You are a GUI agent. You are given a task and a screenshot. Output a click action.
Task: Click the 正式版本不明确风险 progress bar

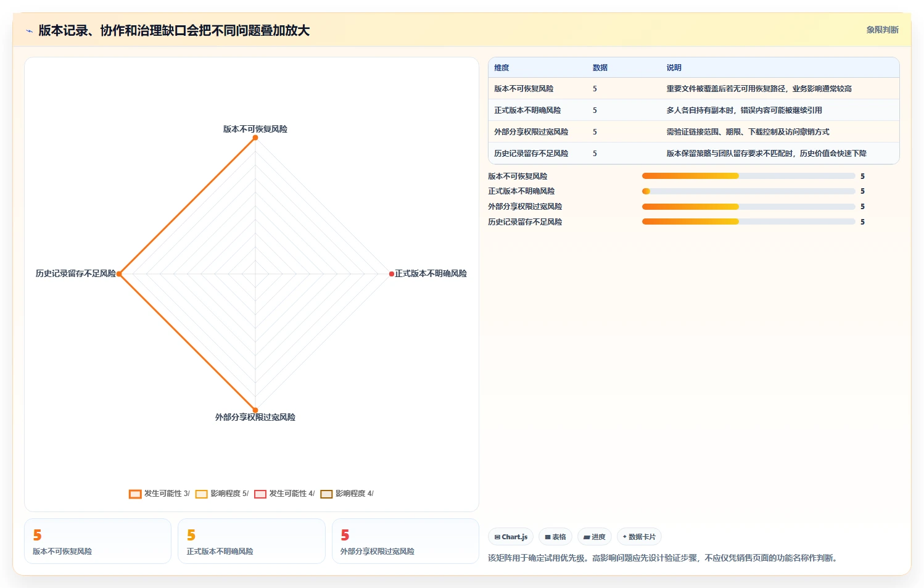749,191
